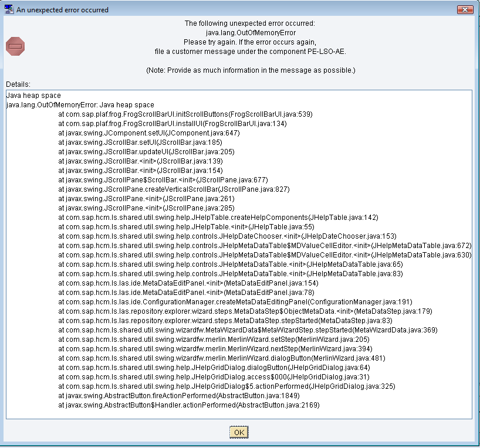480x448 pixels.
Task: Click the JScrollBar.java:139 stack line
Action: tap(140, 161)
